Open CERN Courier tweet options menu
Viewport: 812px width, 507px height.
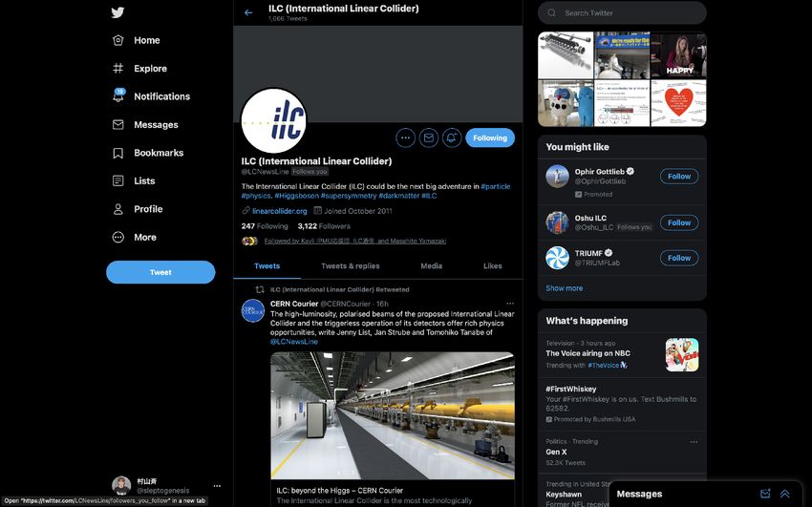pyautogui.click(x=510, y=304)
